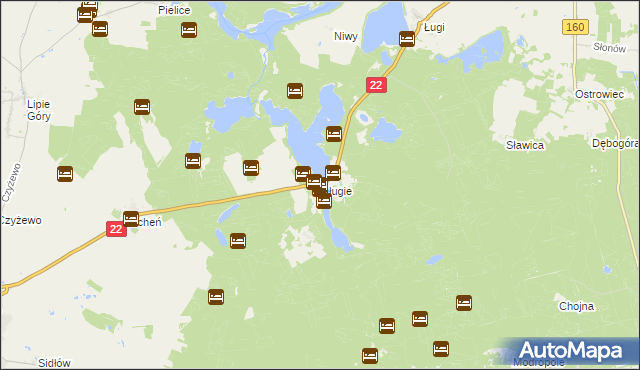Click the Sławica village label

(x=525, y=145)
